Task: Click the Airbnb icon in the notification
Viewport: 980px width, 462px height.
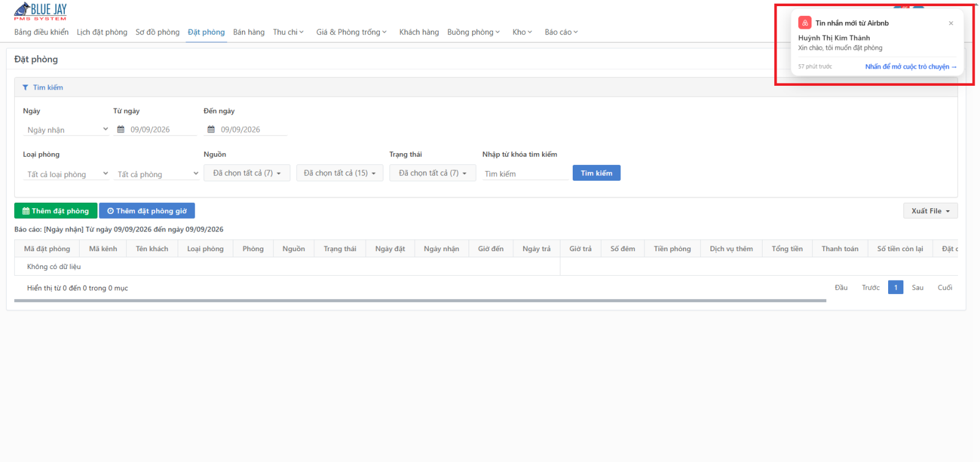Action: 805,23
